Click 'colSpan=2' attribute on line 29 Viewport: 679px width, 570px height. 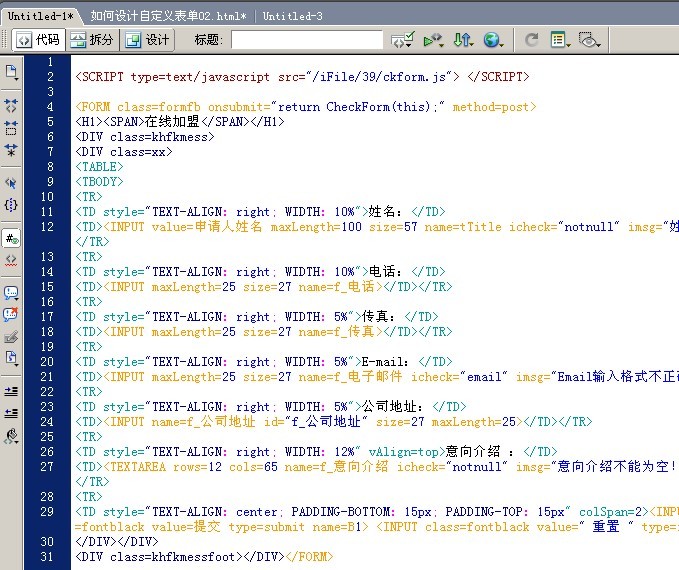[x=611, y=512]
